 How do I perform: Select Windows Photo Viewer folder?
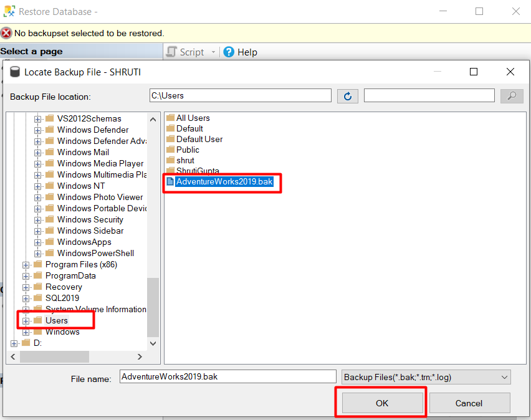click(100, 197)
